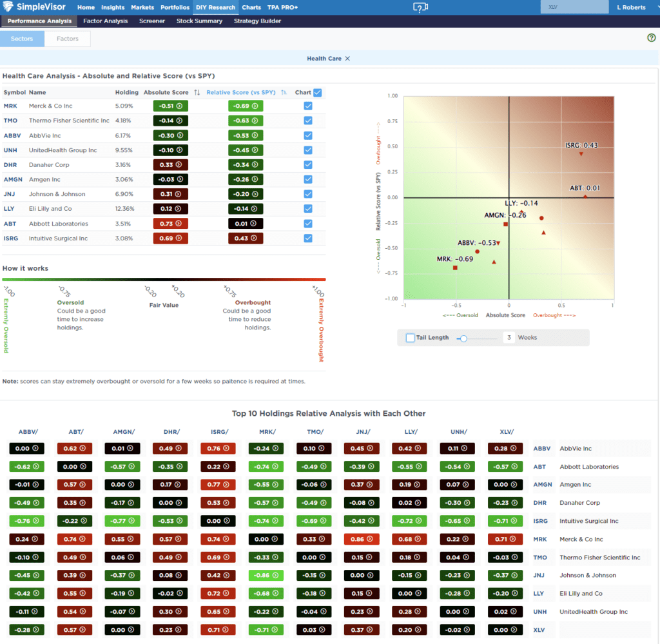
Task: Click the MRK: -0.69 chart data point
Action: (x=455, y=268)
